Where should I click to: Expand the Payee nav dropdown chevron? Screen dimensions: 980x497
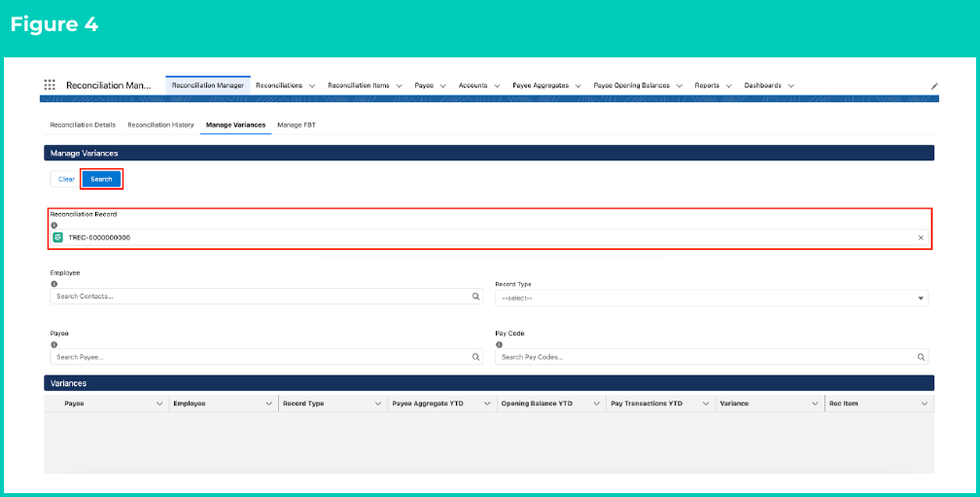[442, 86]
